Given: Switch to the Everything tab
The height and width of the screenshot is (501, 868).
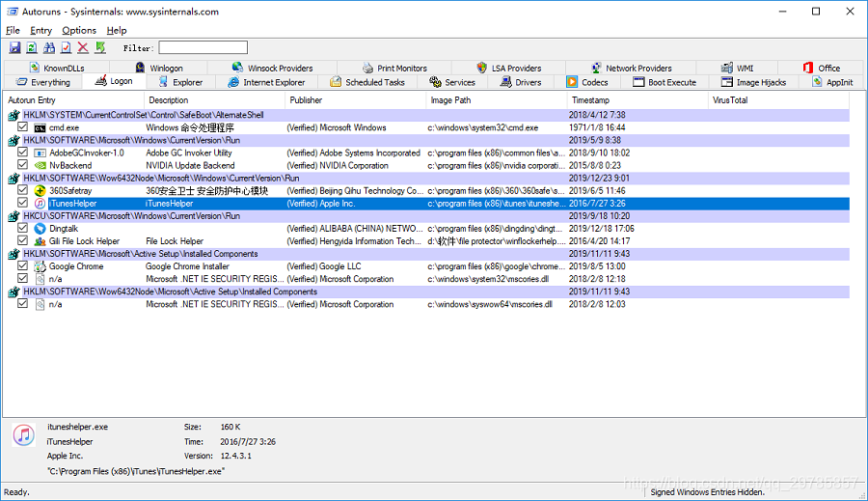Looking at the screenshot, I should click(43, 82).
